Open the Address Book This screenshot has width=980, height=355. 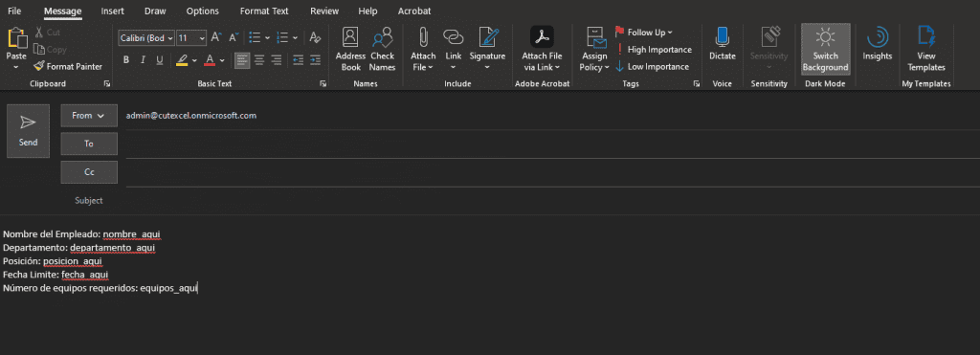(x=350, y=50)
